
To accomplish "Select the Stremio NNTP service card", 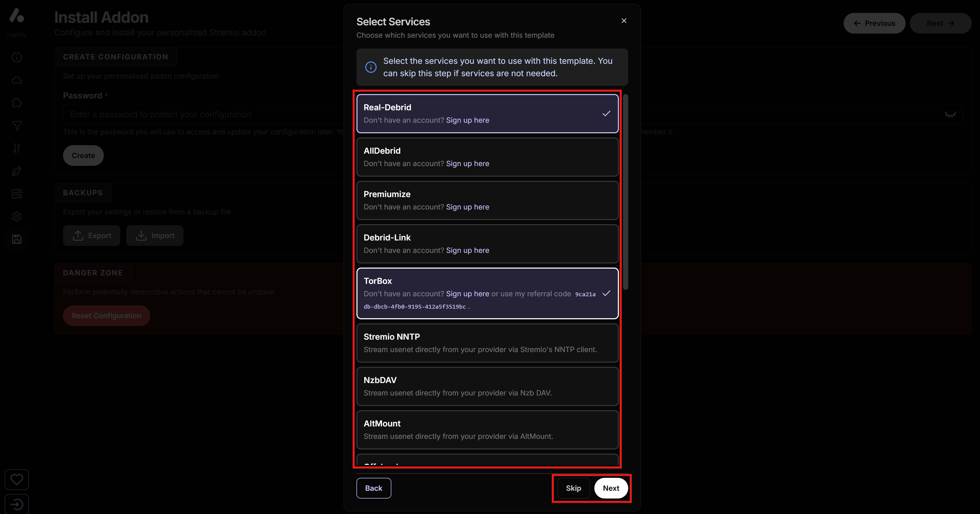I will (x=487, y=343).
